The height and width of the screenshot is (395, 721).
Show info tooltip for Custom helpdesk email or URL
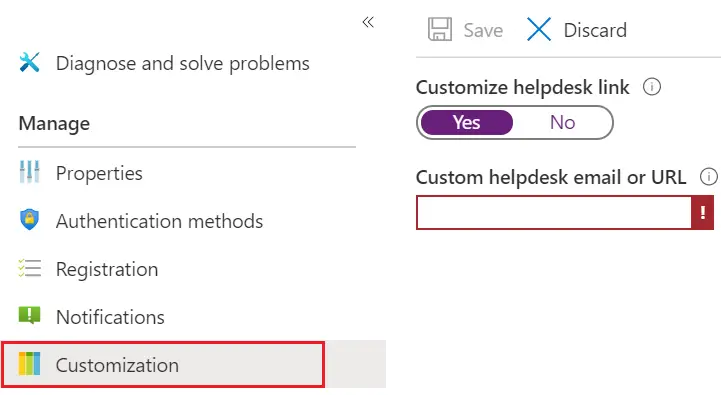709,176
